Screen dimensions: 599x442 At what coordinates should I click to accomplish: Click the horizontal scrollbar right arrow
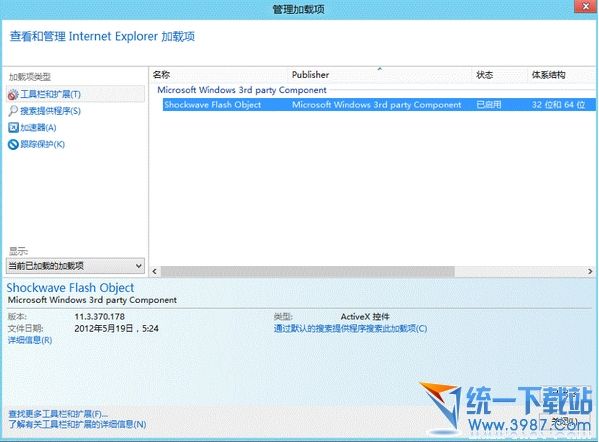point(590,271)
